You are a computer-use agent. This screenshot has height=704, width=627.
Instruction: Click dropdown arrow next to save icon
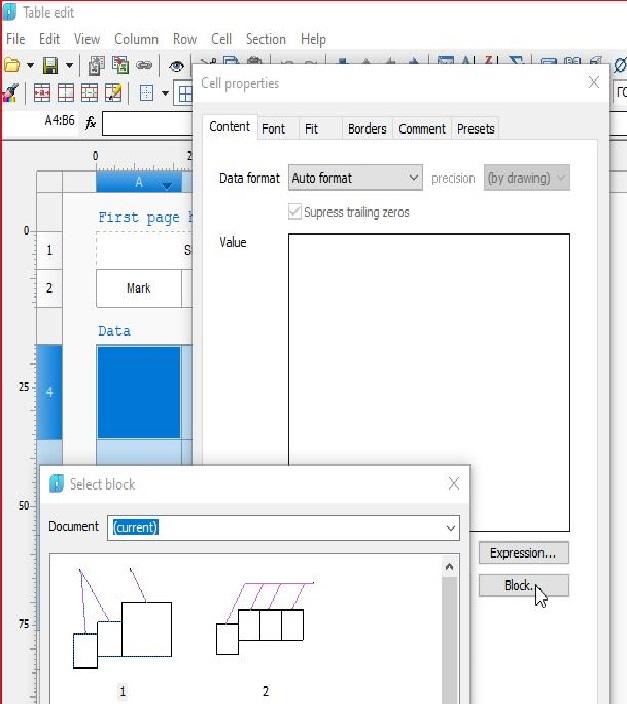tap(69, 66)
